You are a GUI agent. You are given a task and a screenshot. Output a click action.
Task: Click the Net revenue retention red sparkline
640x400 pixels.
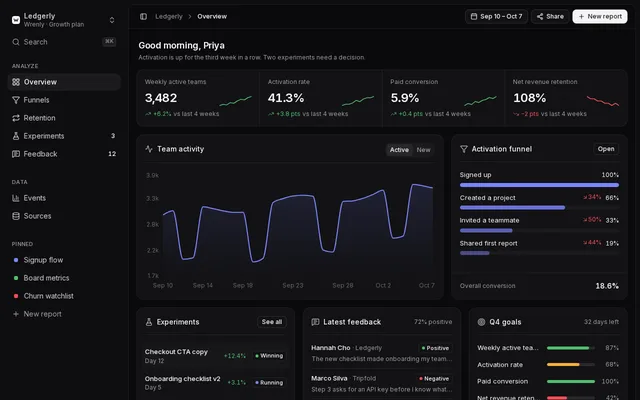(x=603, y=101)
